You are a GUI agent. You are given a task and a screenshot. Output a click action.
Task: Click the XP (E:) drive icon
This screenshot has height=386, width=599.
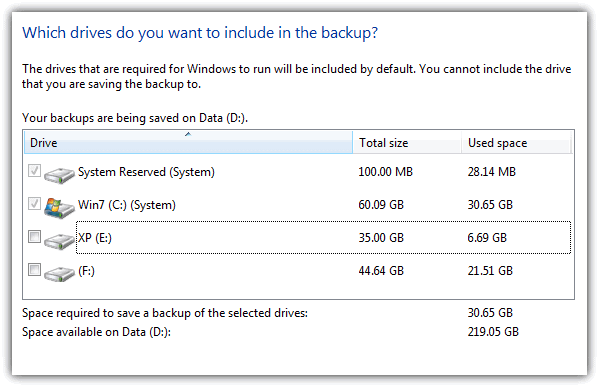coord(59,241)
